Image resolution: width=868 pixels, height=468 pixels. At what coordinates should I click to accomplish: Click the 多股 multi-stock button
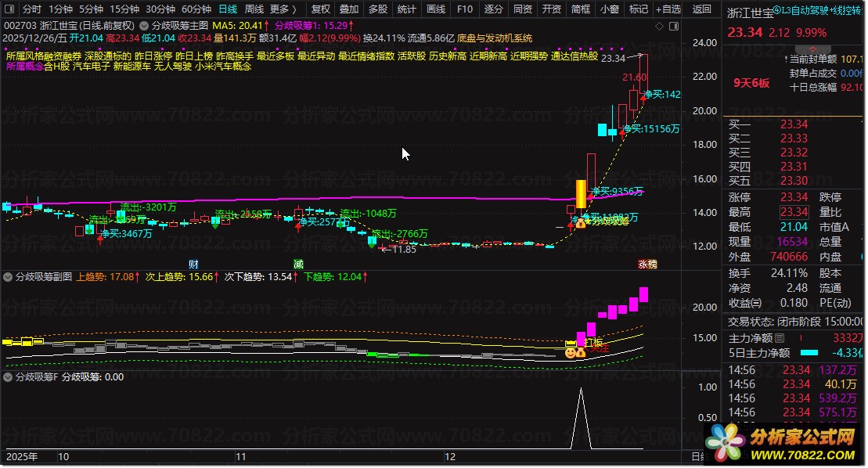pos(378,9)
